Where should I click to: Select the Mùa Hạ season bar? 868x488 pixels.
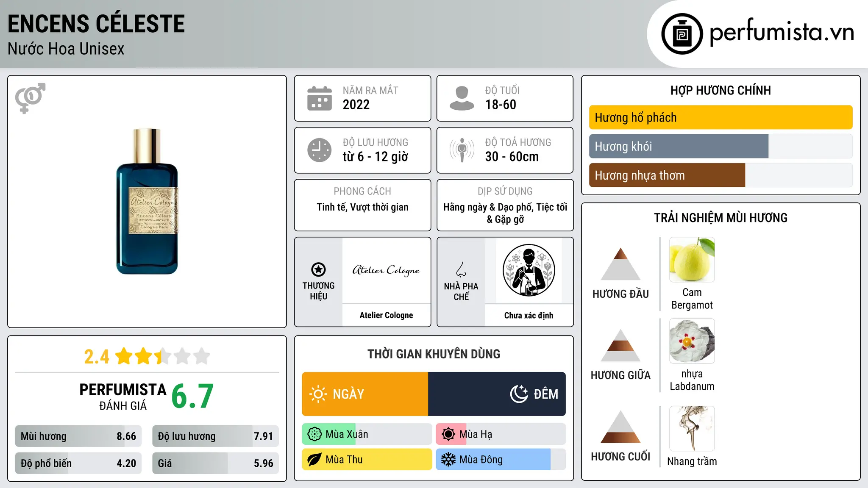pos(501,434)
